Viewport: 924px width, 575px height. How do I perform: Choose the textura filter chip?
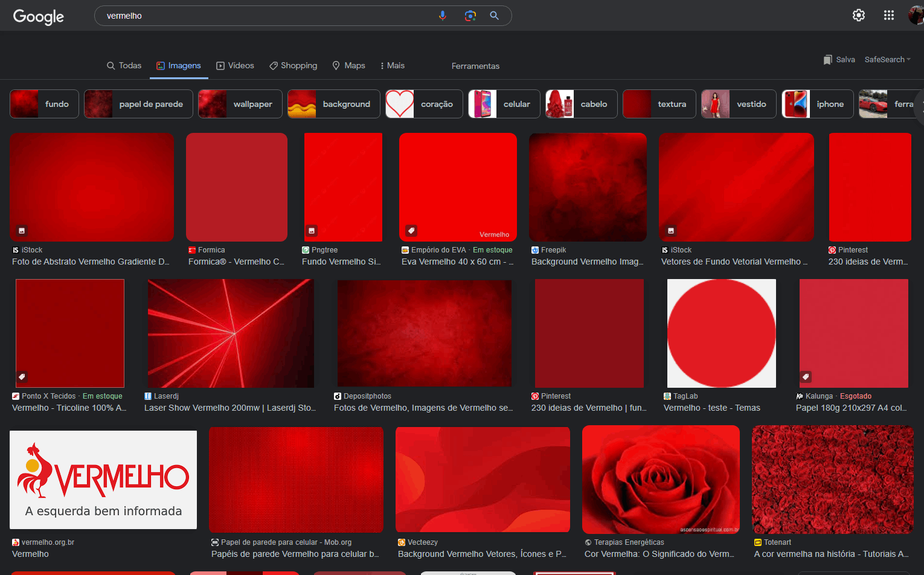coord(659,104)
